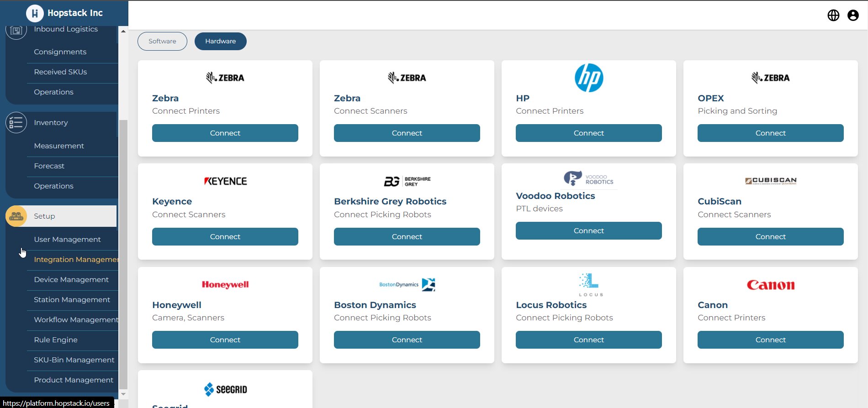Open User Management page
The image size is (868, 408).
coord(67,240)
